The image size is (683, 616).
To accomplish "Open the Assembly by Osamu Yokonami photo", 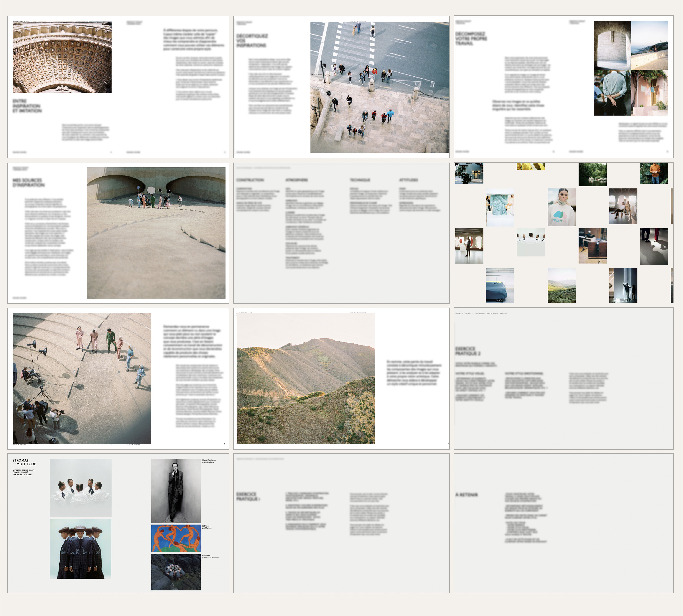I will pos(176,572).
